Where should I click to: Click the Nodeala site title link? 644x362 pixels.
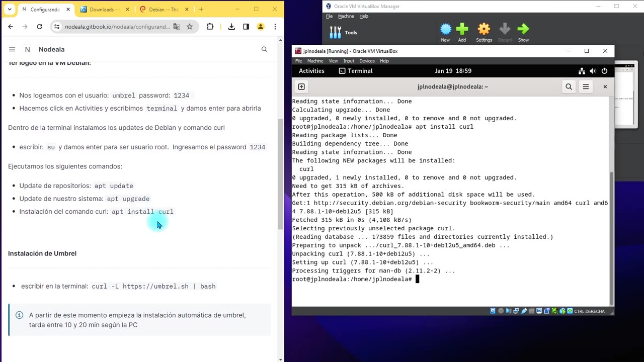[51, 49]
